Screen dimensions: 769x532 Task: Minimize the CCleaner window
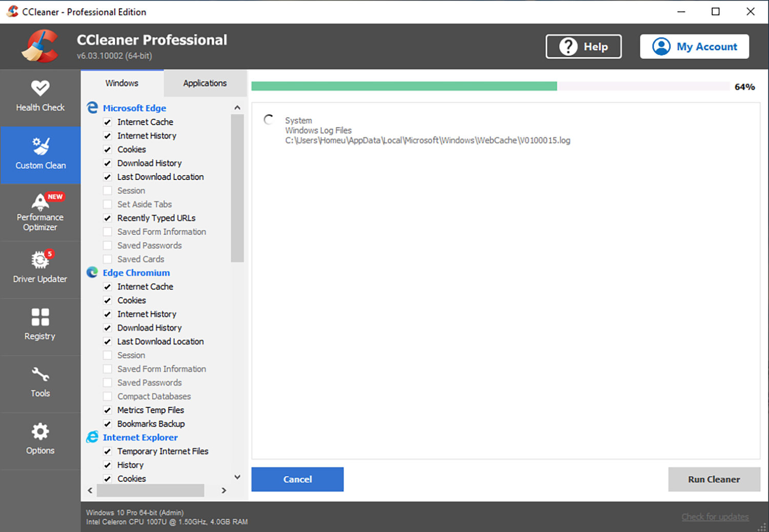pyautogui.click(x=681, y=11)
